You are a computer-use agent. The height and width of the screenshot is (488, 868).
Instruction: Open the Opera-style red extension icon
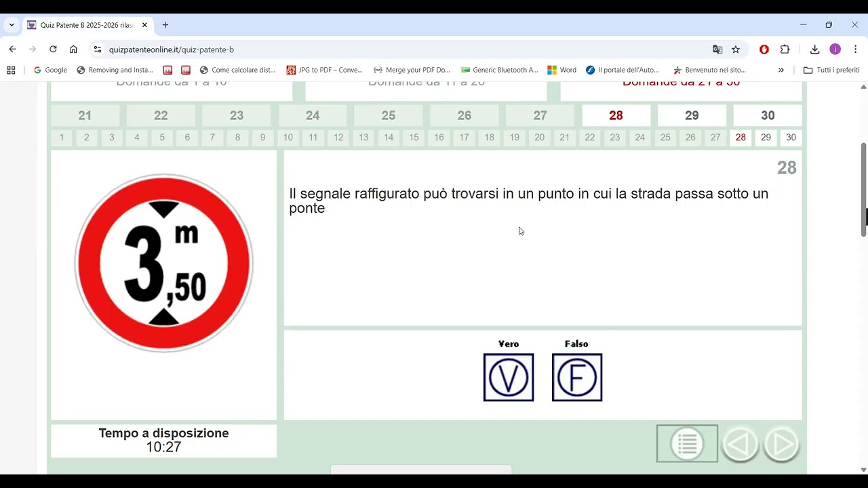(x=764, y=49)
